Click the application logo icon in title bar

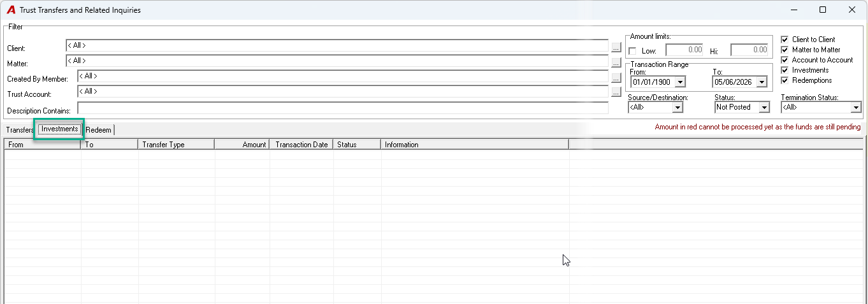[11, 10]
